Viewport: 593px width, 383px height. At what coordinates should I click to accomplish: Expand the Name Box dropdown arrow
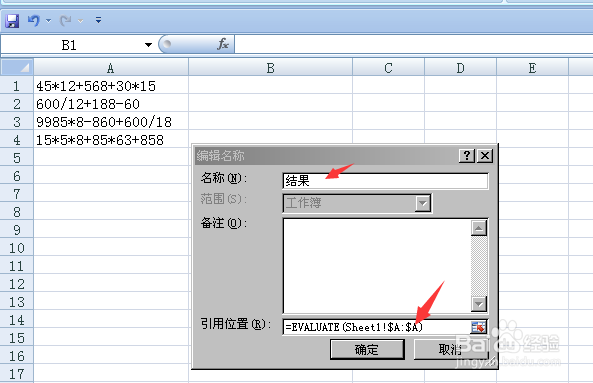pos(148,45)
